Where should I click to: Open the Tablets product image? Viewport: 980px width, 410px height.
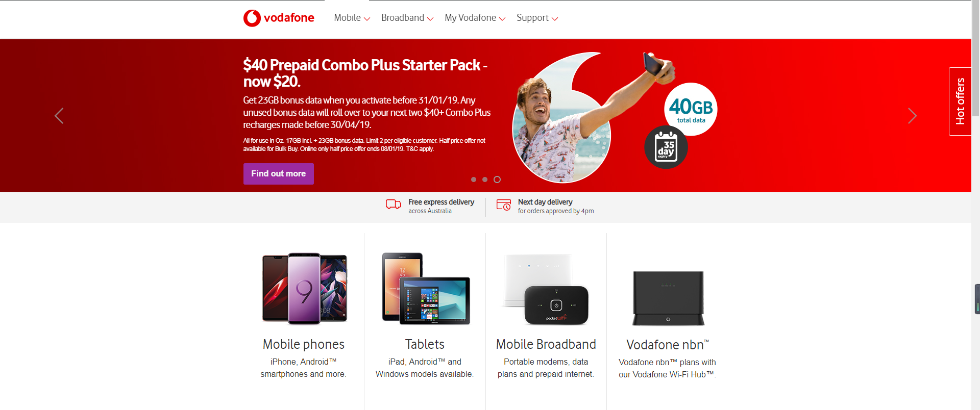[426, 289]
